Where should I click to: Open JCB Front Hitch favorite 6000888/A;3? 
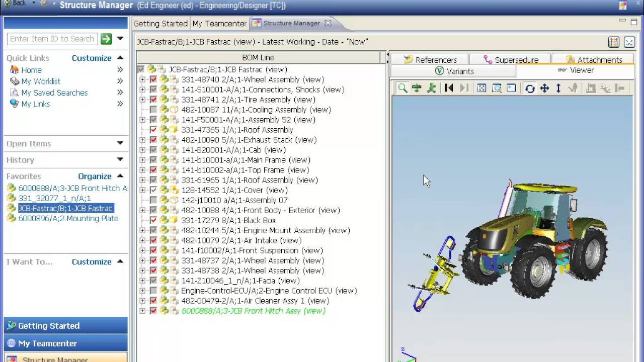click(x=73, y=188)
